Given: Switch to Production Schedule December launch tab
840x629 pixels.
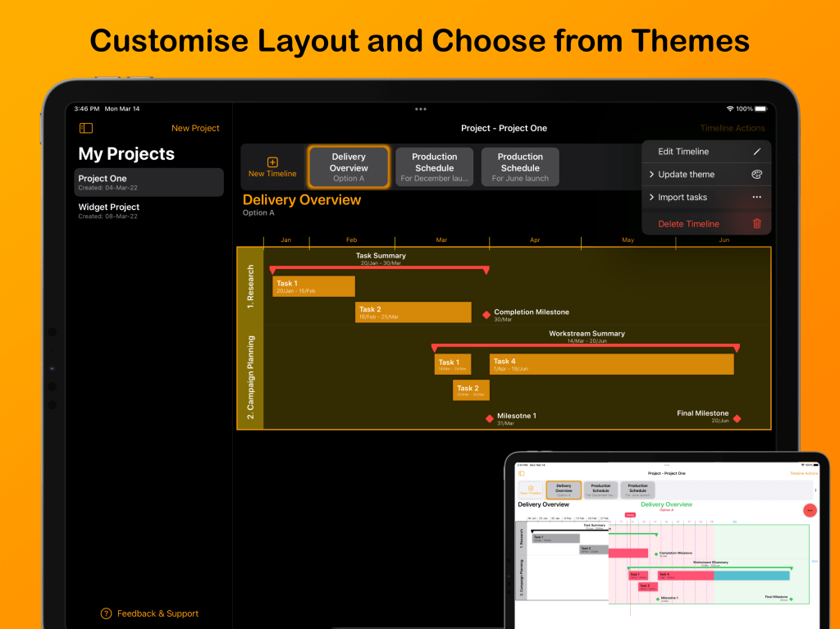Looking at the screenshot, I should coord(434,167).
